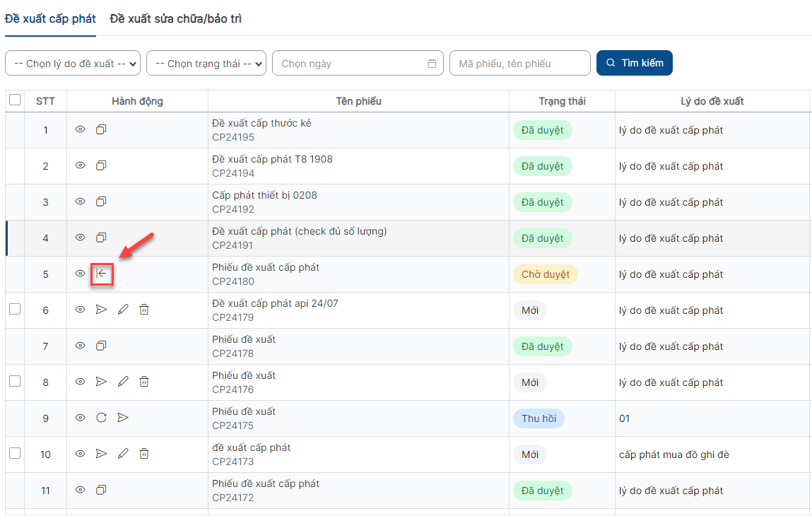Delete request CP24173

click(x=144, y=453)
